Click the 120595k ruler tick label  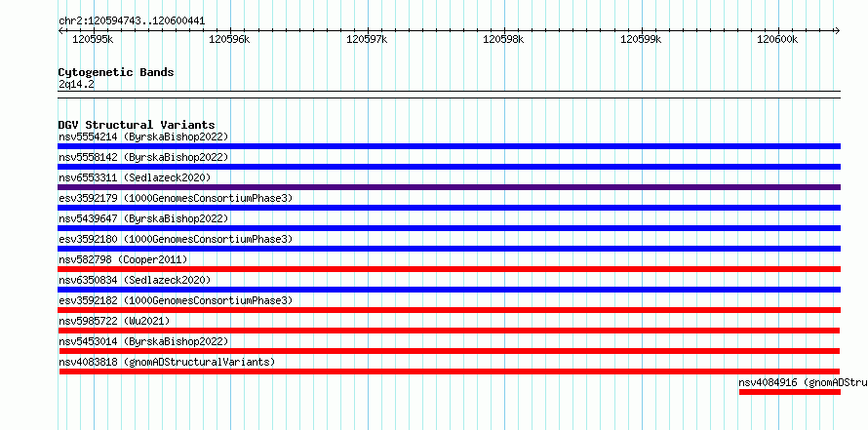coord(93,39)
